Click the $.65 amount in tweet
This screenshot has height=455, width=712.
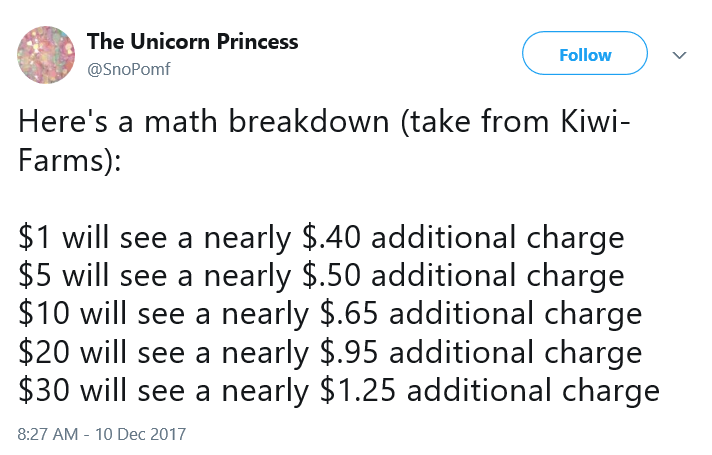click(349, 314)
